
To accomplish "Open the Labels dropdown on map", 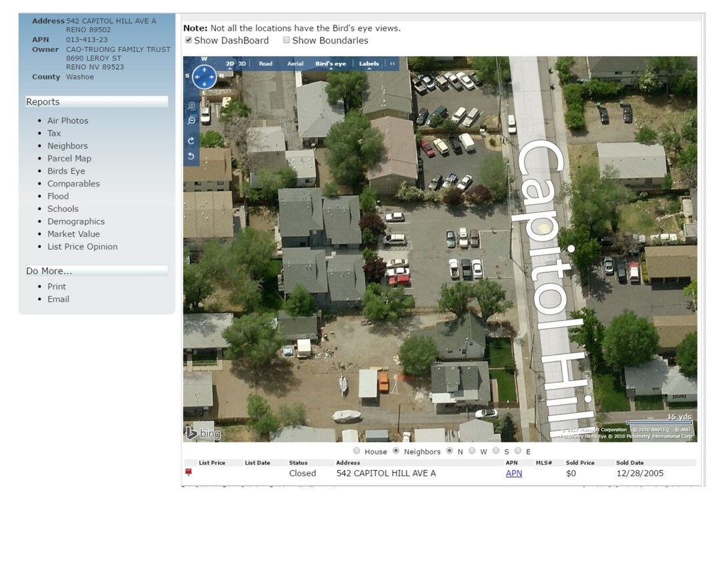I will pyautogui.click(x=369, y=64).
